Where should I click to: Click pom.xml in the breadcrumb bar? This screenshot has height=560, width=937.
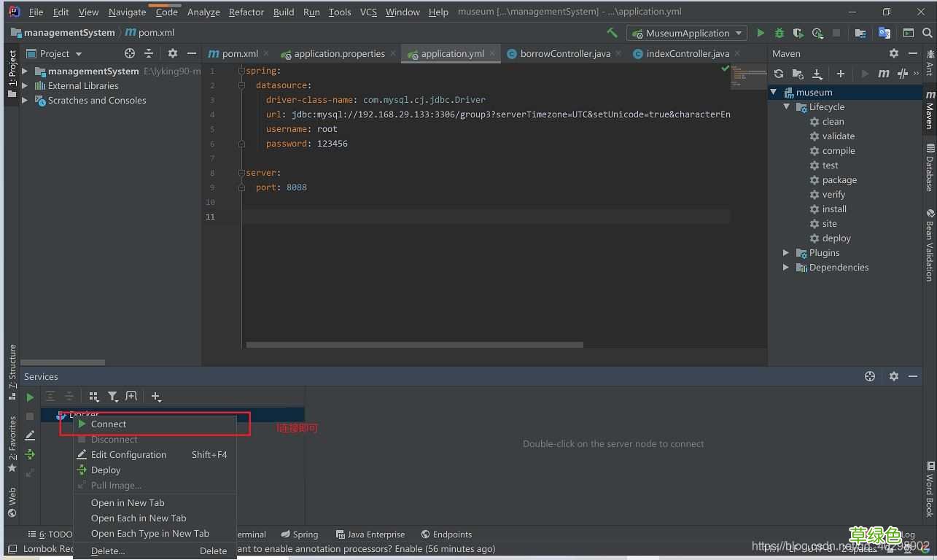(x=149, y=33)
